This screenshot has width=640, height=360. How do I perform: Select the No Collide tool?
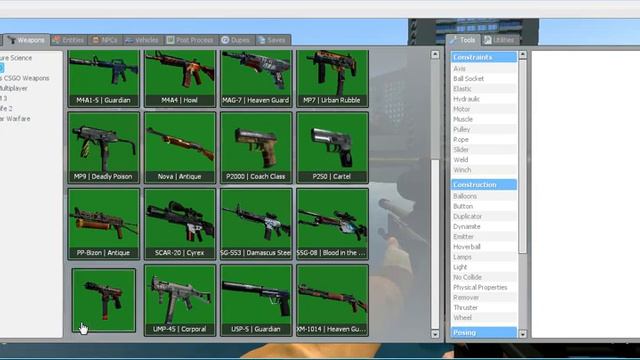tap(484, 277)
